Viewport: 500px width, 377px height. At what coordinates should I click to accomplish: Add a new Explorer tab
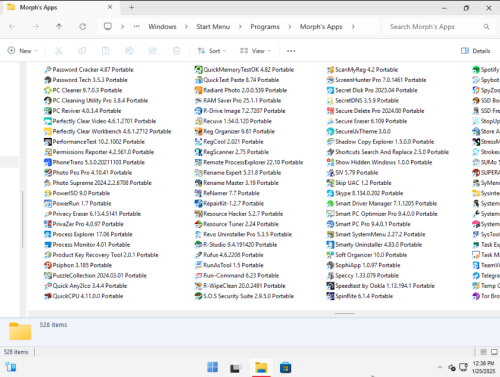[x=131, y=7]
